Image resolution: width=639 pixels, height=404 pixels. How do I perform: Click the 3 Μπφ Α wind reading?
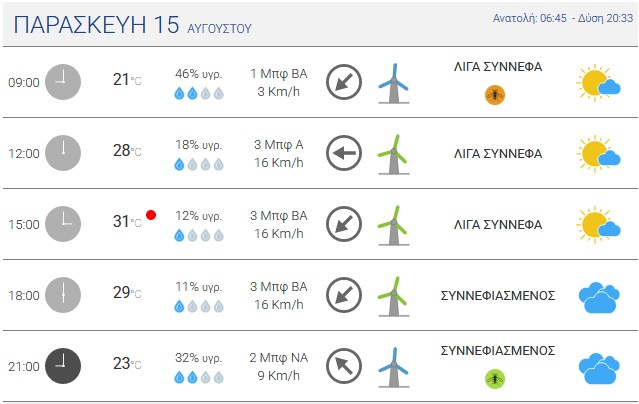(x=279, y=144)
